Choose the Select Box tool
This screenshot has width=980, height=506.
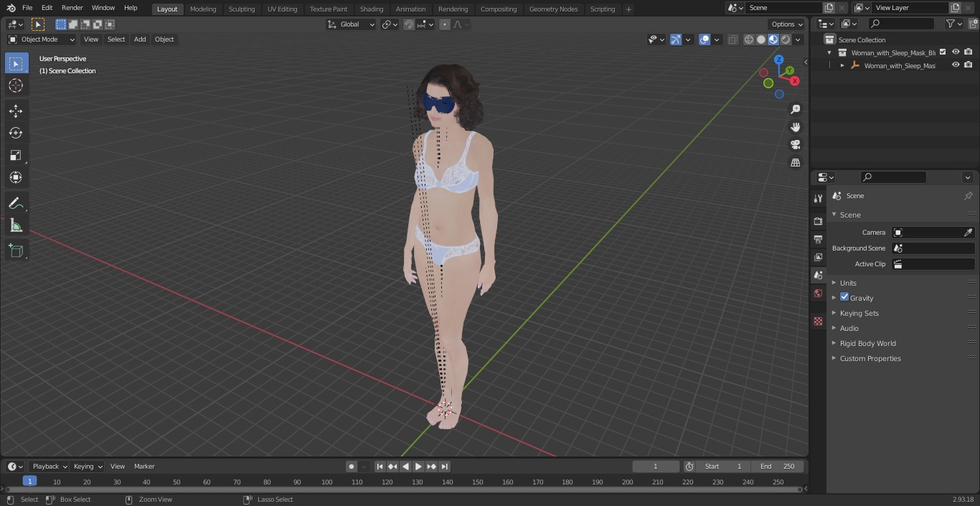pyautogui.click(x=16, y=63)
